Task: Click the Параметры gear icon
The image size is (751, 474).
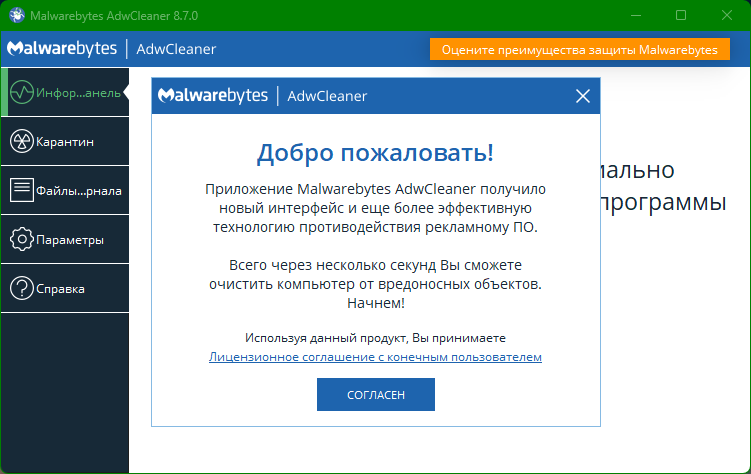Action: [22, 240]
